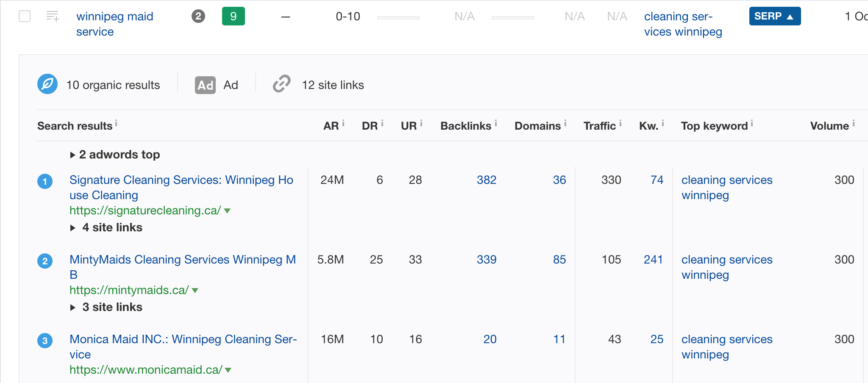Collapse the SERP overview button
The height and width of the screenshot is (383, 868).
(775, 16)
